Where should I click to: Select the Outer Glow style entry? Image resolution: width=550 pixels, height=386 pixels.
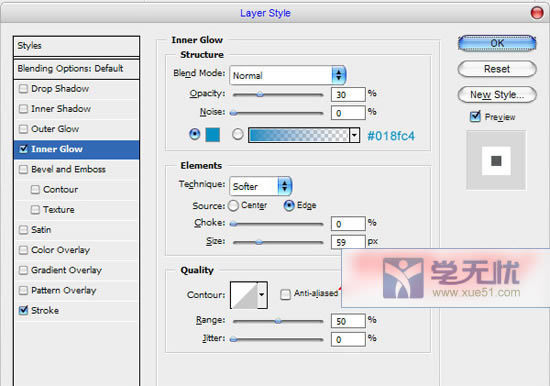point(76,129)
